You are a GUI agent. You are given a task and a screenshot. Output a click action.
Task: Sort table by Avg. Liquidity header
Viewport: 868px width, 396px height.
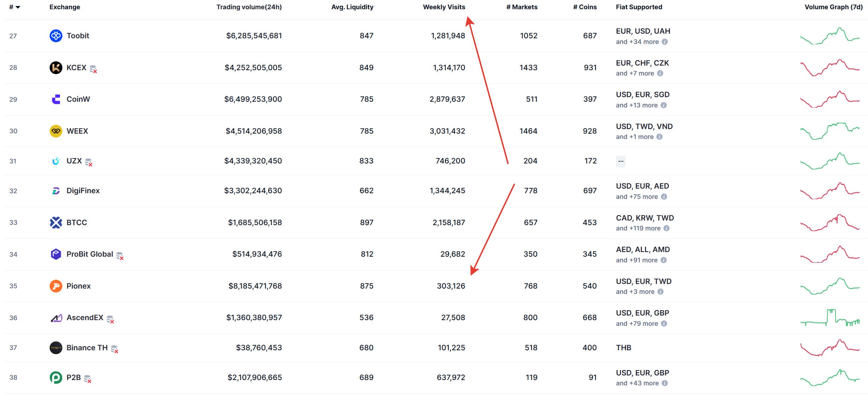[352, 7]
